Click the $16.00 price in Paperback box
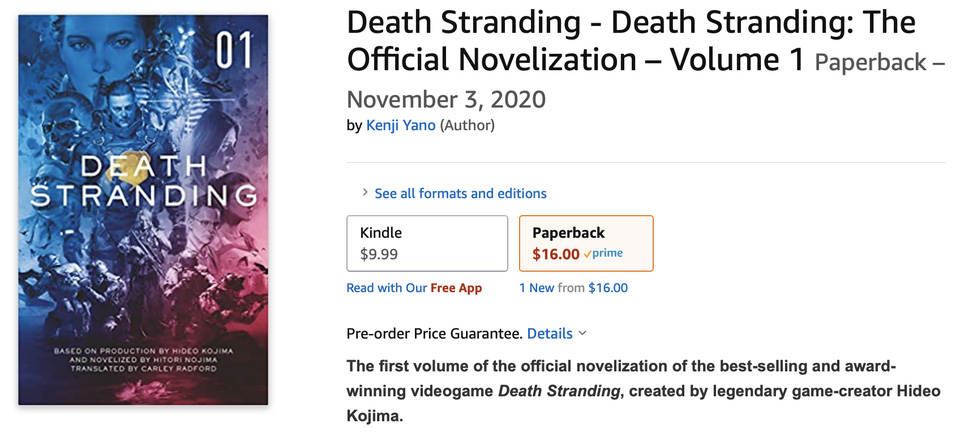This screenshot has width=960, height=445. (x=555, y=254)
